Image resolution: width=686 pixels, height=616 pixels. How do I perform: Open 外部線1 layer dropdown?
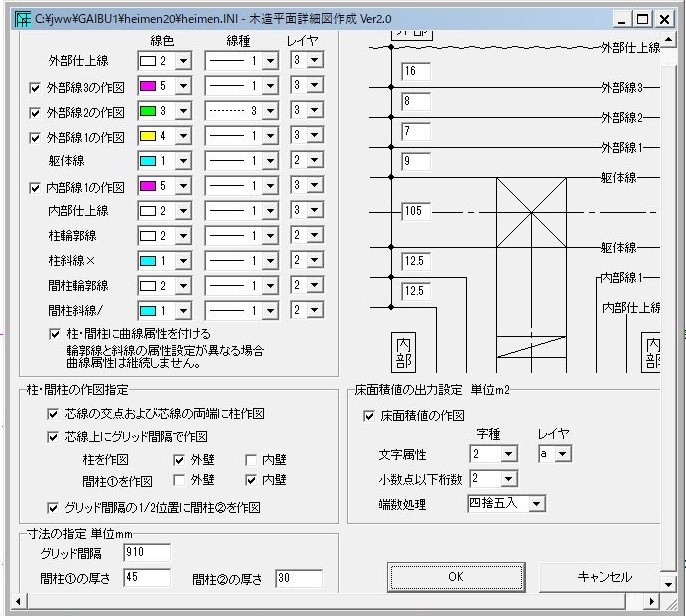coord(315,135)
